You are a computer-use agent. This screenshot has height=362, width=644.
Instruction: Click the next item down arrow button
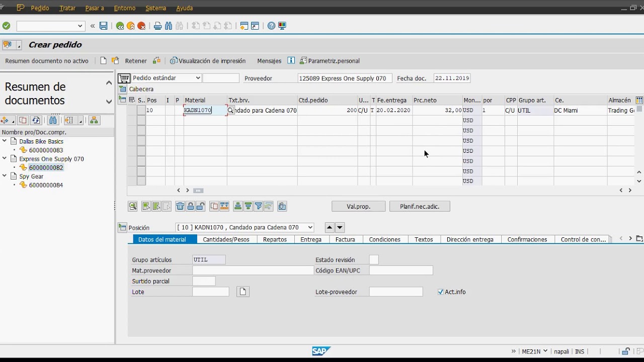click(340, 228)
